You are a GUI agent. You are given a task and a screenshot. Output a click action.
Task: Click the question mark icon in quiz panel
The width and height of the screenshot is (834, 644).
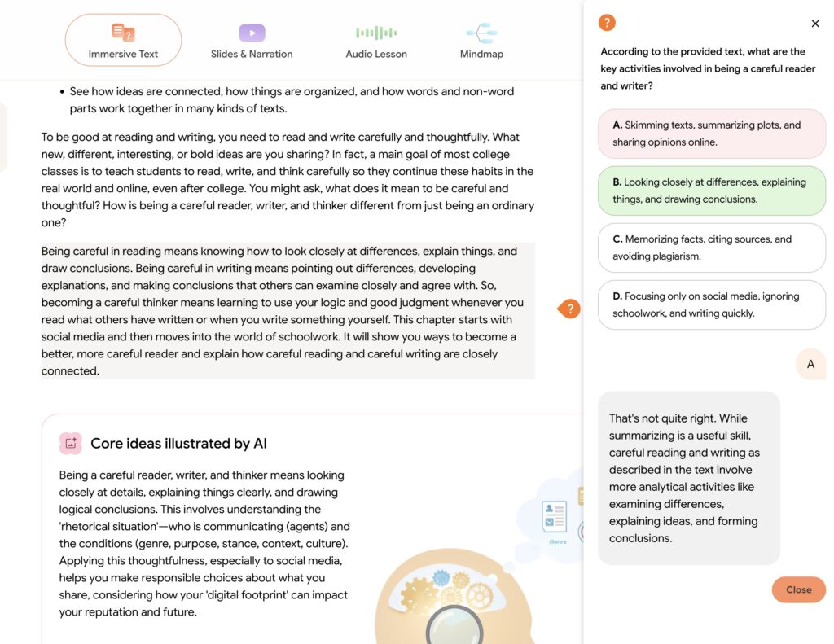tap(607, 23)
